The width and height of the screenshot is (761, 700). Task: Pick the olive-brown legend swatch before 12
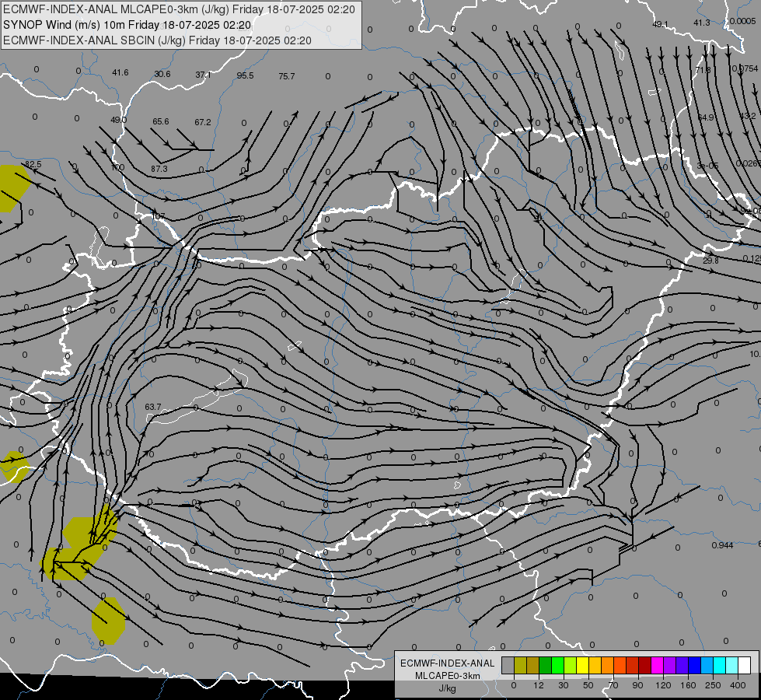point(533,665)
